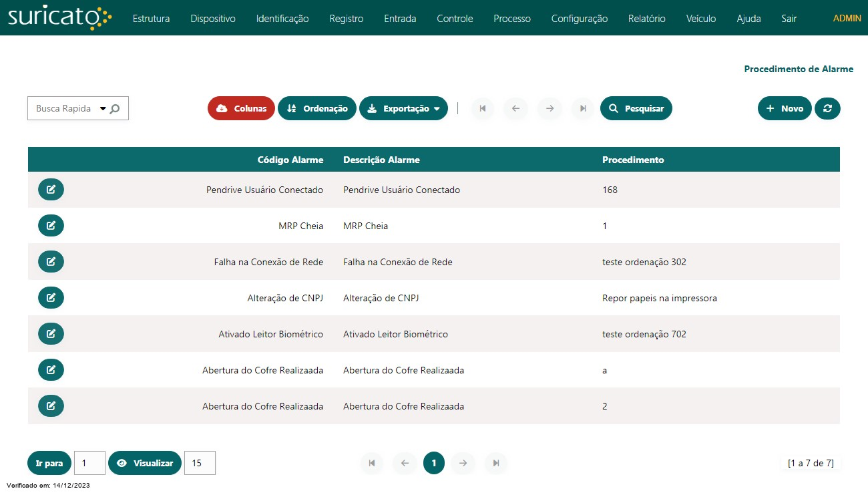
Task: Edit the row with Procedimento '2'
Action: (x=51, y=406)
